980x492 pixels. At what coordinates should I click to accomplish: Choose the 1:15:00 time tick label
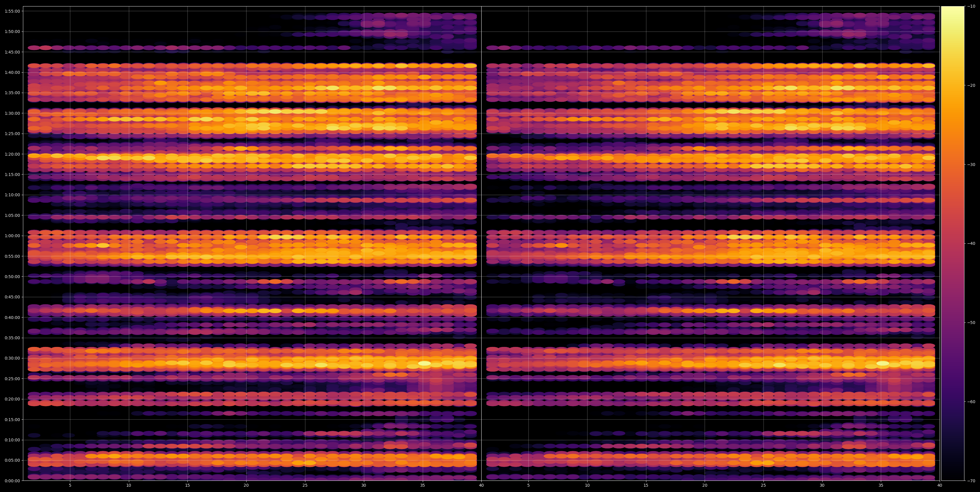(x=12, y=174)
